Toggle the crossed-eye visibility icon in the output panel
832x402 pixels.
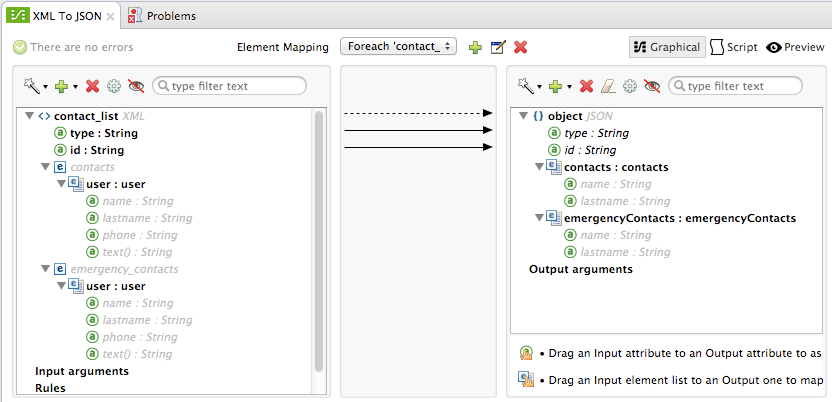tap(652, 87)
